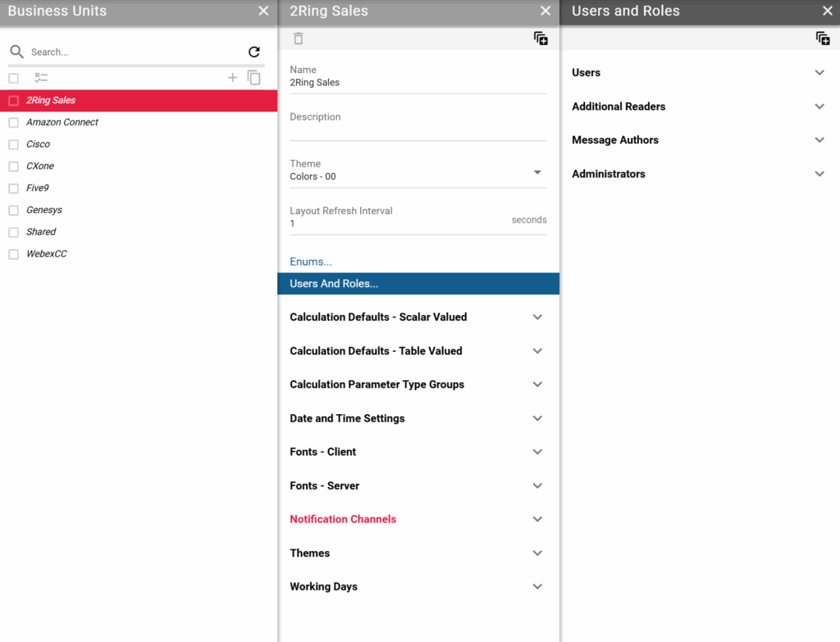
Task: Check the select-all checkbox above the list
Action: 13,76
